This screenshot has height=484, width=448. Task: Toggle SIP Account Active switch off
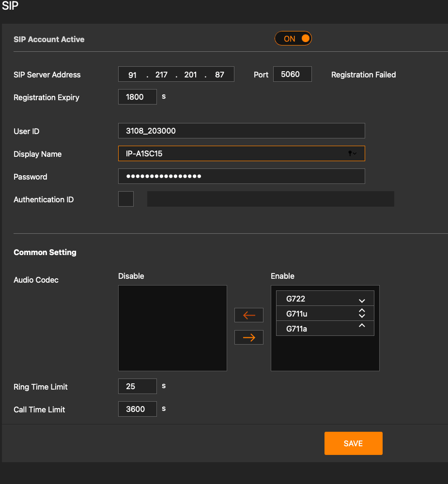tap(293, 39)
